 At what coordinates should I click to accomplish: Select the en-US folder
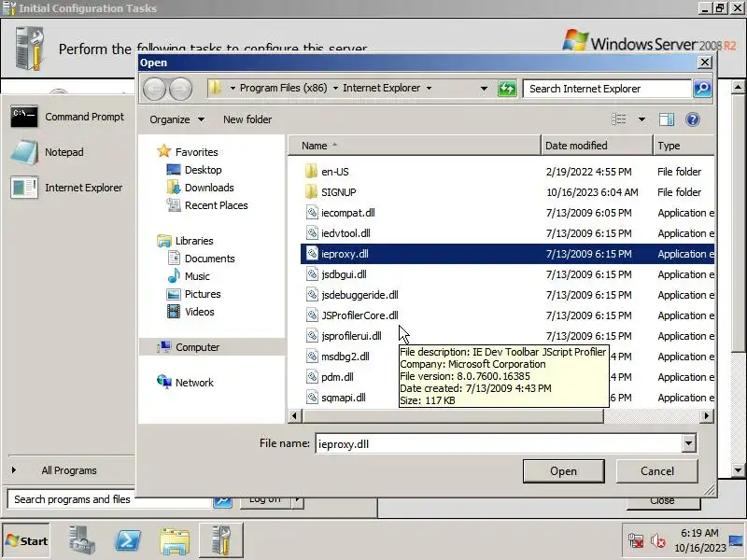coord(335,172)
